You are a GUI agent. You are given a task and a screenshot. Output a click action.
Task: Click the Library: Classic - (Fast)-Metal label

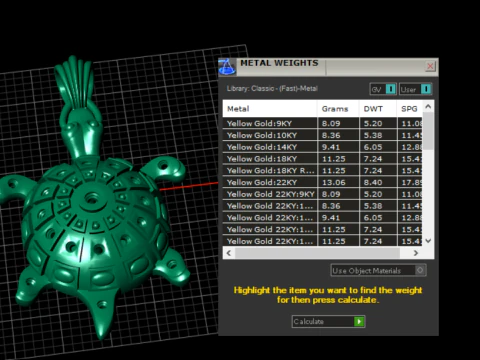click(272, 89)
